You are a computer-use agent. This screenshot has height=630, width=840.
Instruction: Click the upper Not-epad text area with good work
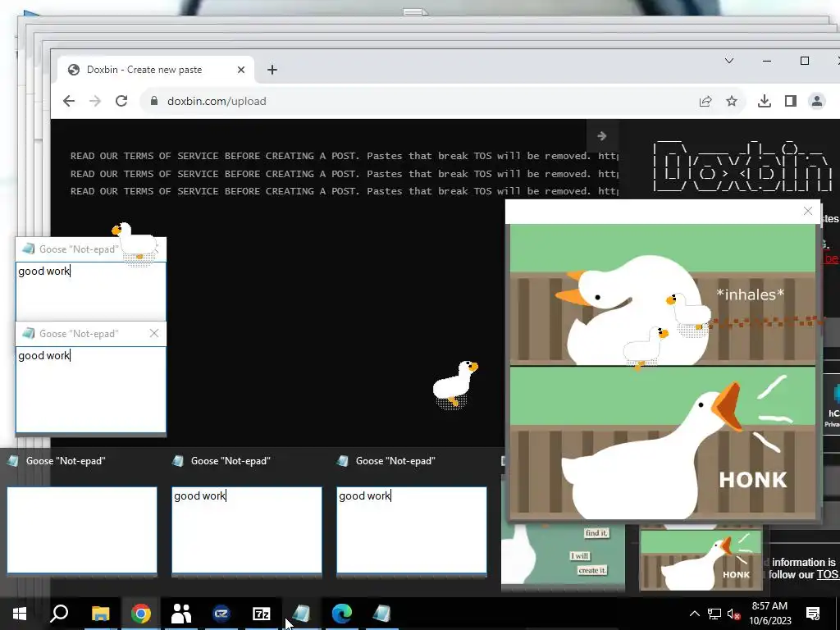pyautogui.click(x=91, y=292)
